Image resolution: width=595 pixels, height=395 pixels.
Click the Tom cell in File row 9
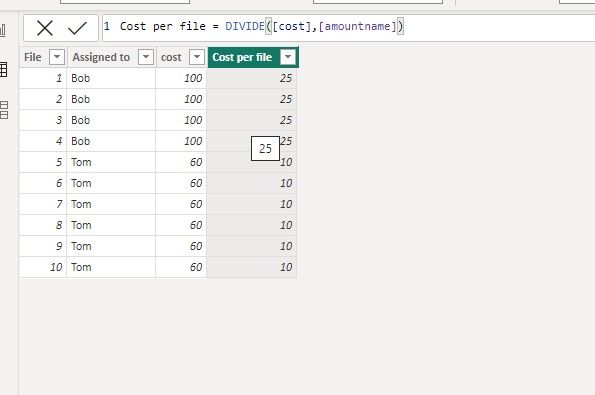tap(111, 246)
